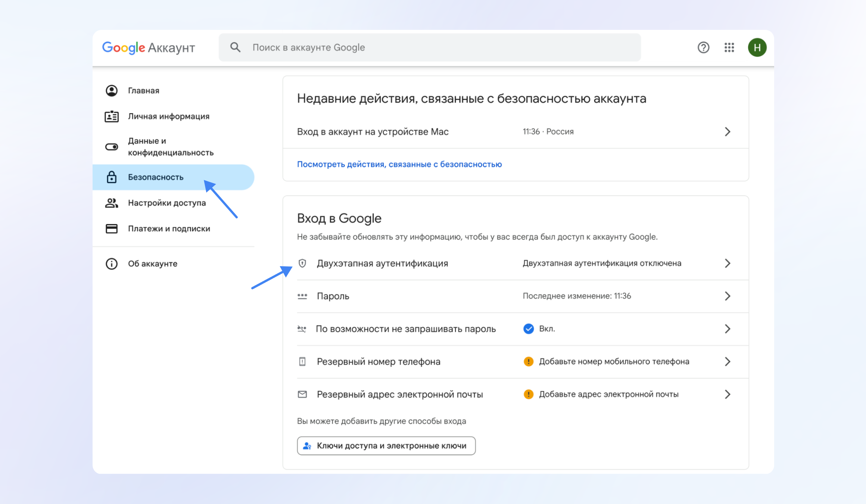Click the help question mark icon
The image size is (866, 504).
tap(703, 47)
